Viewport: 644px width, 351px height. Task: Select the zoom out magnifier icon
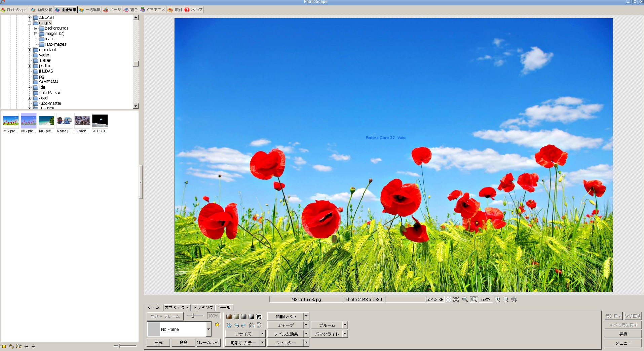pyautogui.click(x=506, y=299)
